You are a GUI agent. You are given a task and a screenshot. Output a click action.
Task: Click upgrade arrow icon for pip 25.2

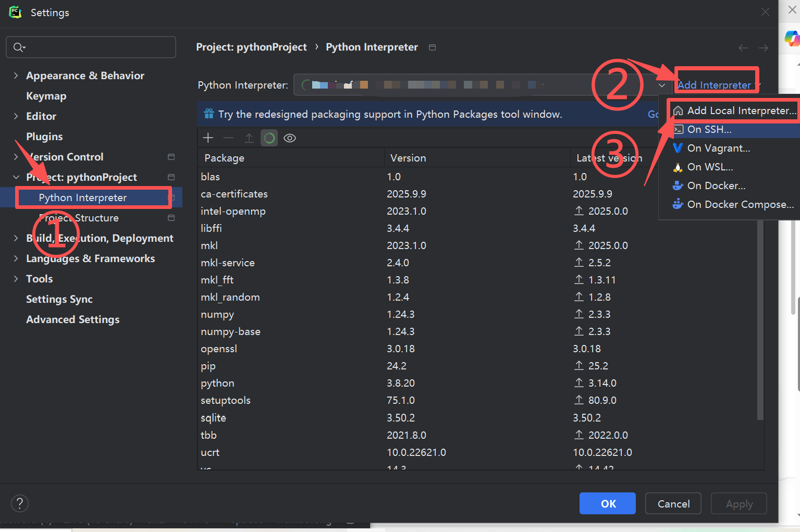click(579, 365)
